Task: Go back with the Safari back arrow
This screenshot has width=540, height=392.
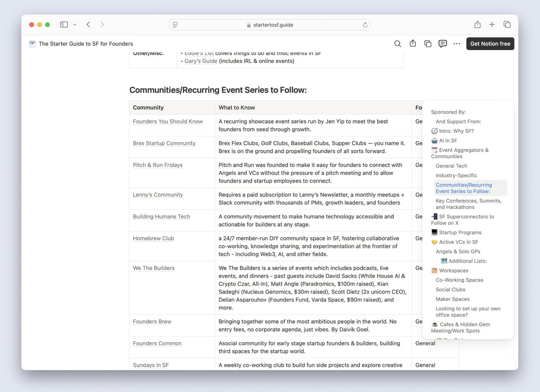Action: (88, 25)
